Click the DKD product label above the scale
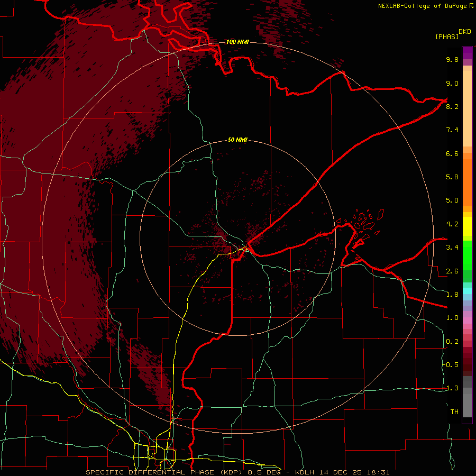The image size is (476, 476). (x=465, y=32)
